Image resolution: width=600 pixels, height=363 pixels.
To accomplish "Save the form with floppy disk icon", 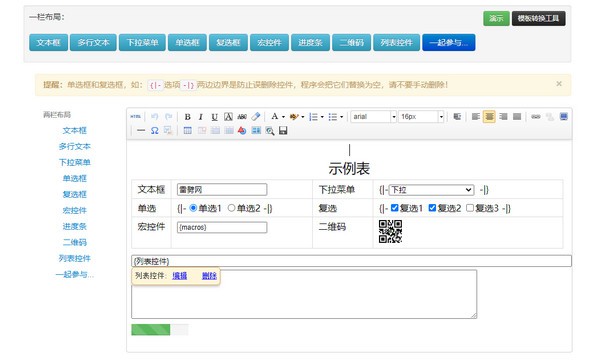I will pyautogui.click(x=283, y=131).
